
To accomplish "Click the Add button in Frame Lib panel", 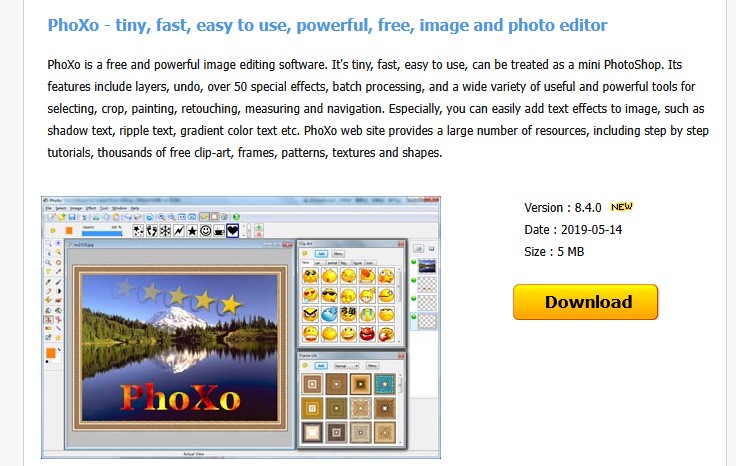I will point(321,366).
